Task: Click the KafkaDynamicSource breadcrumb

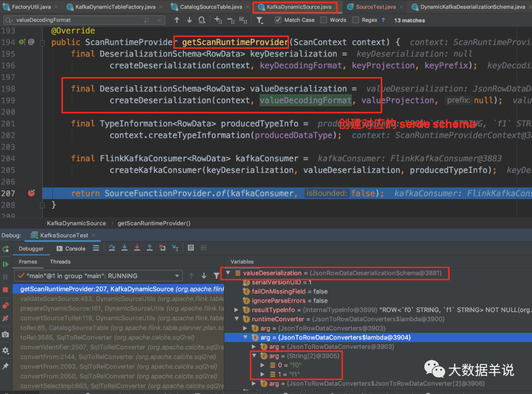Action: (76, 223)
